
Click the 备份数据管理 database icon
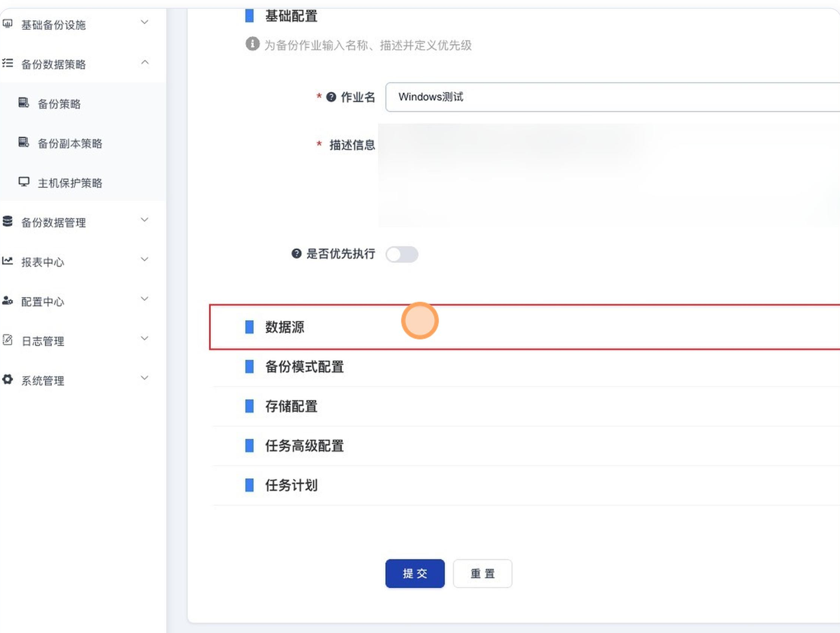7,221
